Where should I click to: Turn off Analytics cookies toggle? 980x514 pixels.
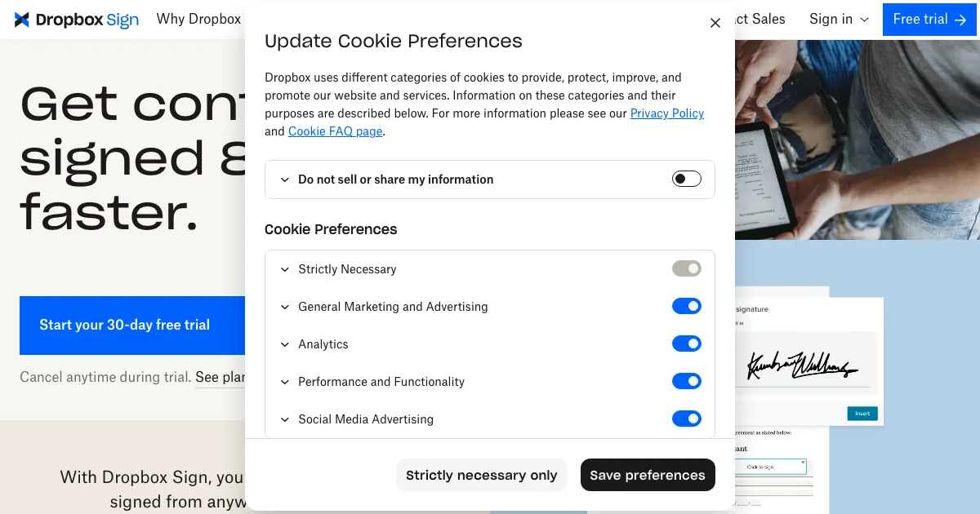(686, 344)
